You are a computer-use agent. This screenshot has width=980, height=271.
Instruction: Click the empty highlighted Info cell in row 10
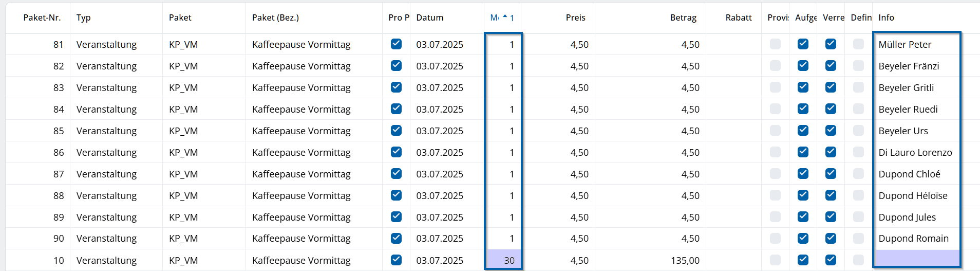916,259
